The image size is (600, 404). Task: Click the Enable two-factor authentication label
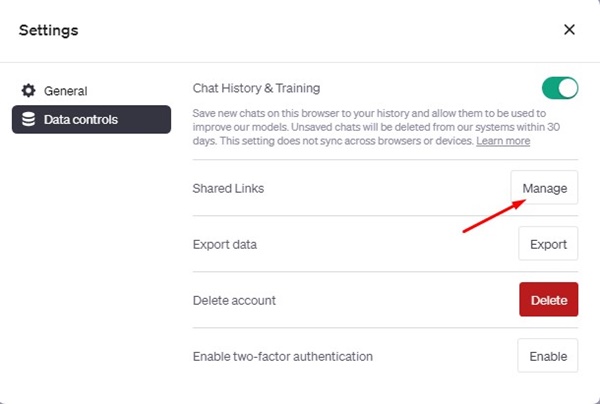pos(283,357)
